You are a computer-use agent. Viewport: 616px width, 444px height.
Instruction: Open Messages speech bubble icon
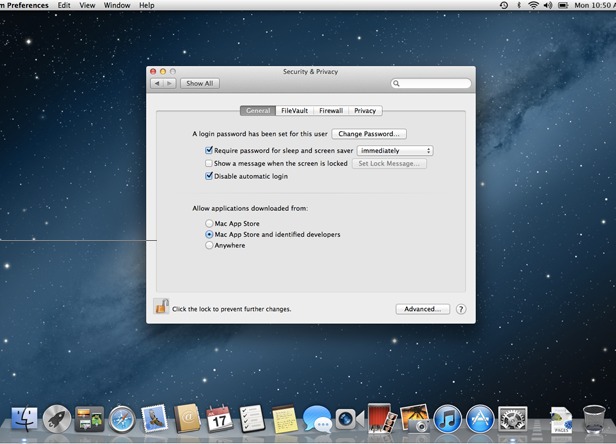[x=317, y=419]
